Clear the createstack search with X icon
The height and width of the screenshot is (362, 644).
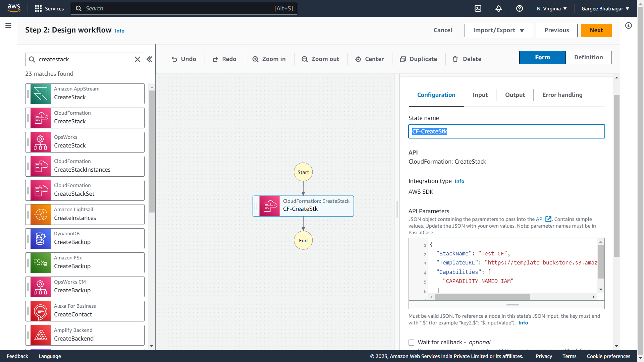138,59
